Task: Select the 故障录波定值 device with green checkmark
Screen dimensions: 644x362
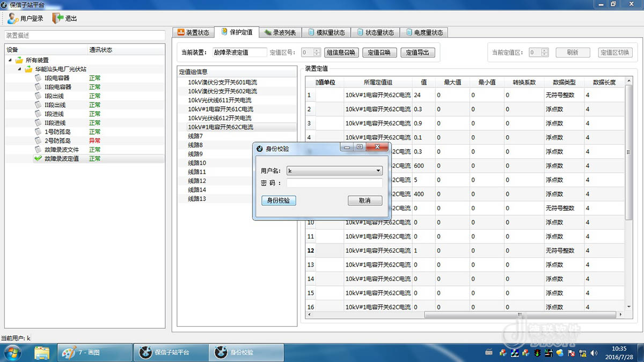Action: [x=38, y=159]
